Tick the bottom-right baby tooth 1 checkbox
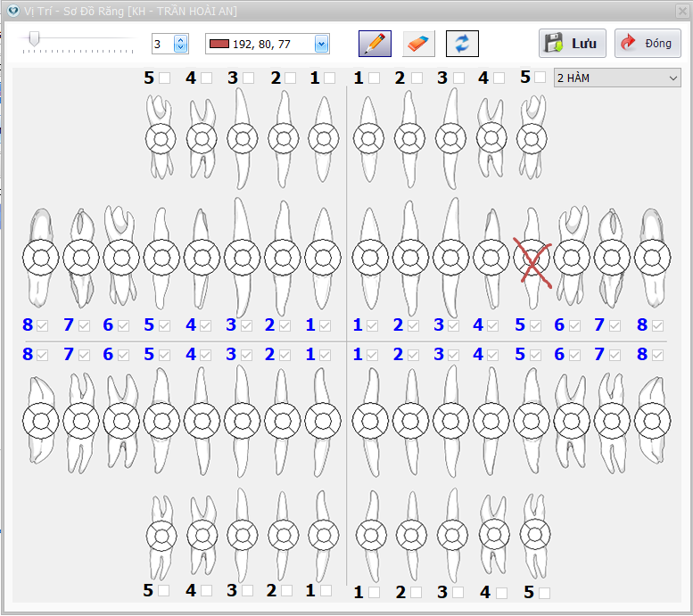 pos(374,593)
